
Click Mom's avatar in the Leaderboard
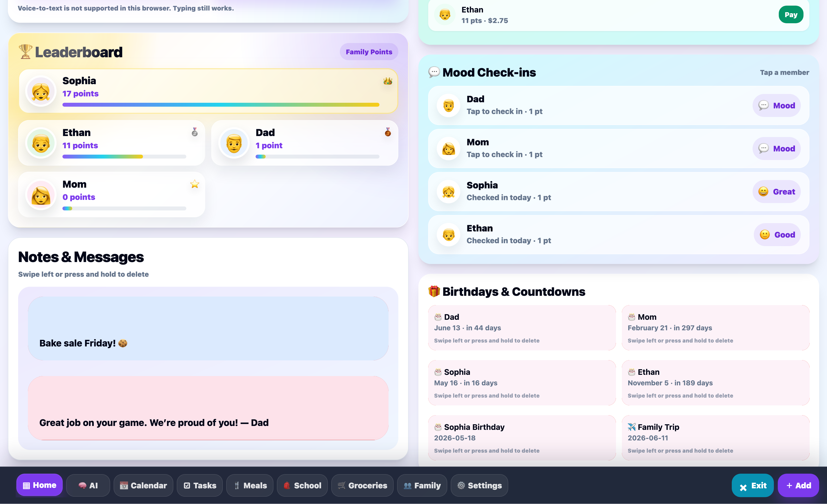[41, 195]
